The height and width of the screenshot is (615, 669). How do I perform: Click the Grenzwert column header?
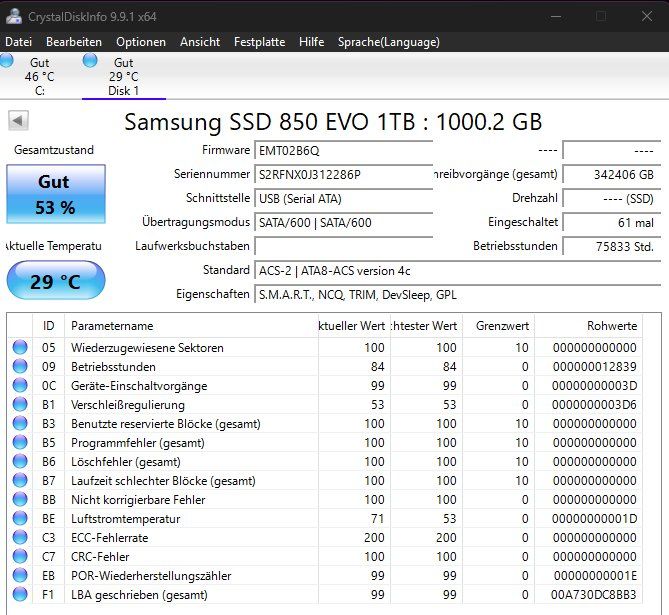[498, 326]
